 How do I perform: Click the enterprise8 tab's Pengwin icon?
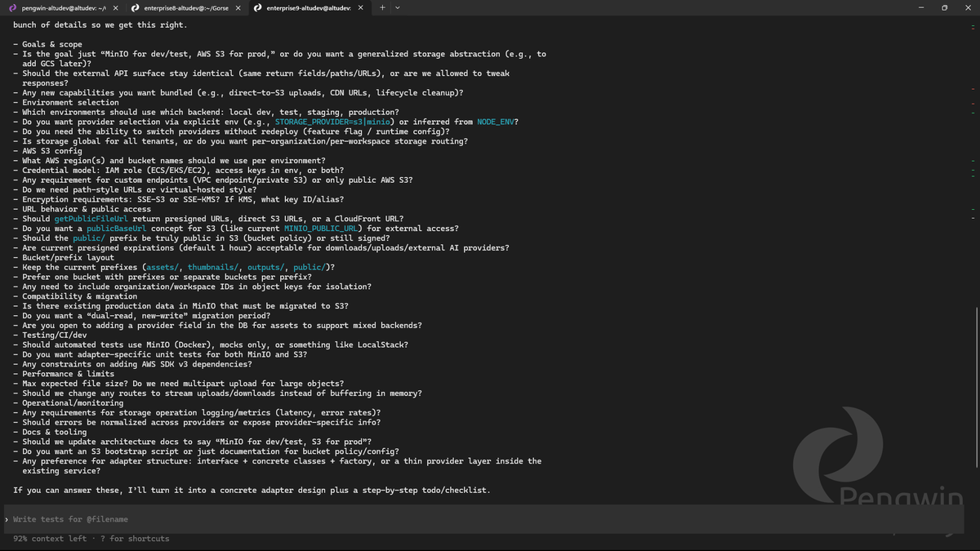[x=136, y=7]
